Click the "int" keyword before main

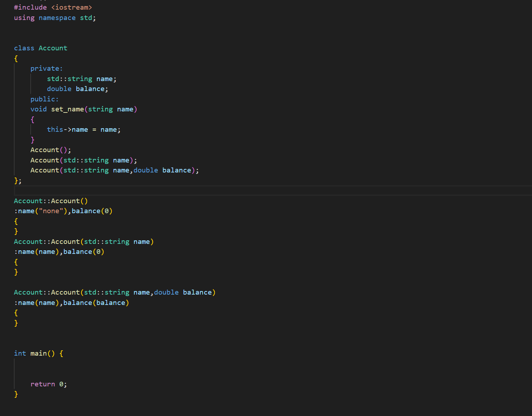click(20, 354)
